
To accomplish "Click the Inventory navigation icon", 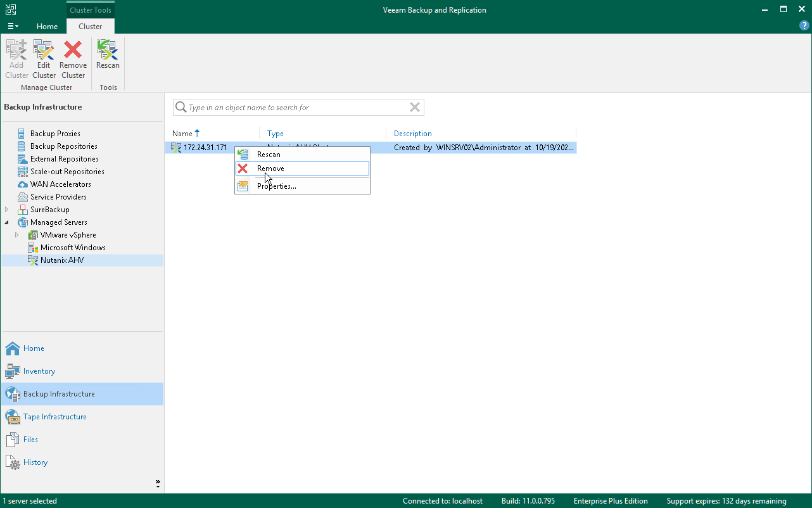I will pyautogui.click(x=13, y=371).
